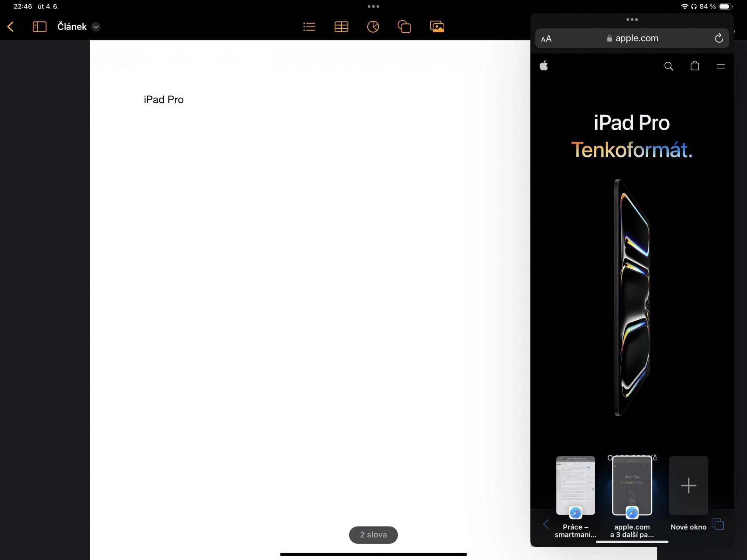
Task: Reload the apple.com page
Action: click(x=719, y=38)
